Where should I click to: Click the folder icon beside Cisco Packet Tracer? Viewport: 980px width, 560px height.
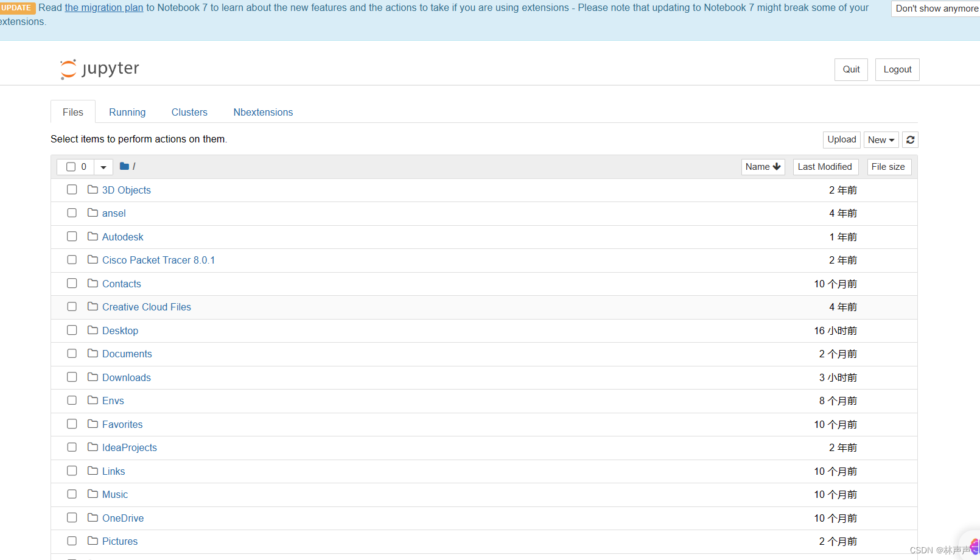(93, 259)
